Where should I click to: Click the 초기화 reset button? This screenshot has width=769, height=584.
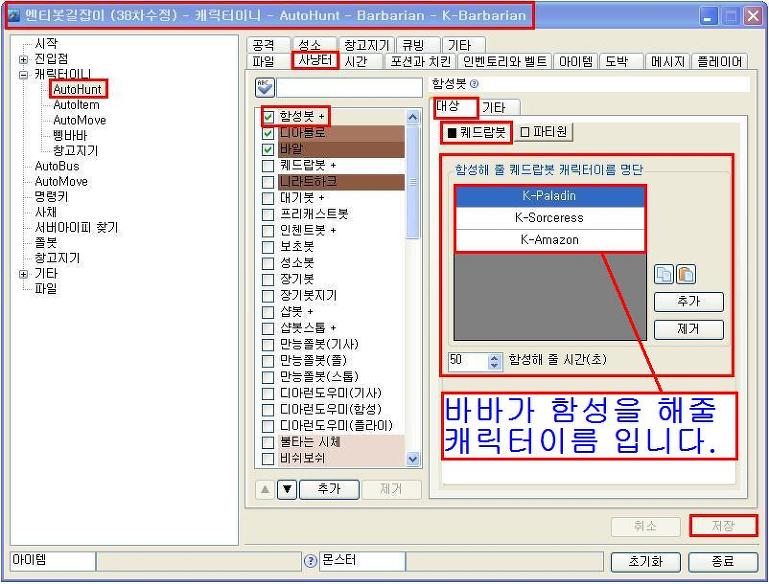[x=645, y=561]
